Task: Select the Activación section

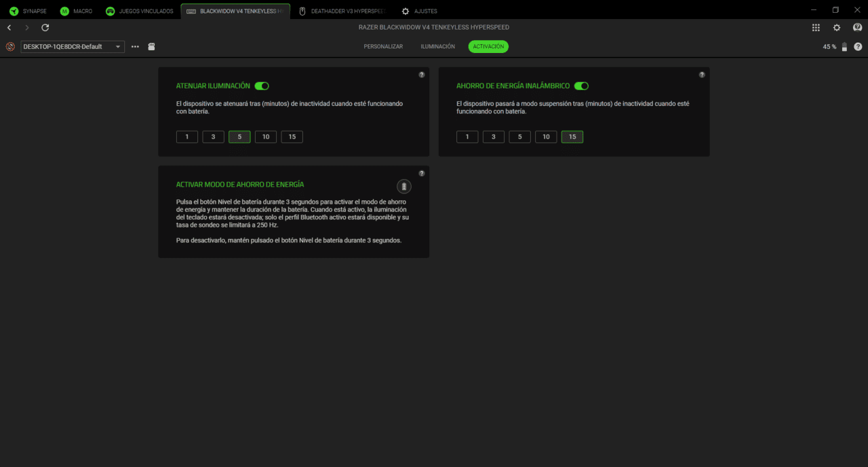Action: (x=488, y=47)
